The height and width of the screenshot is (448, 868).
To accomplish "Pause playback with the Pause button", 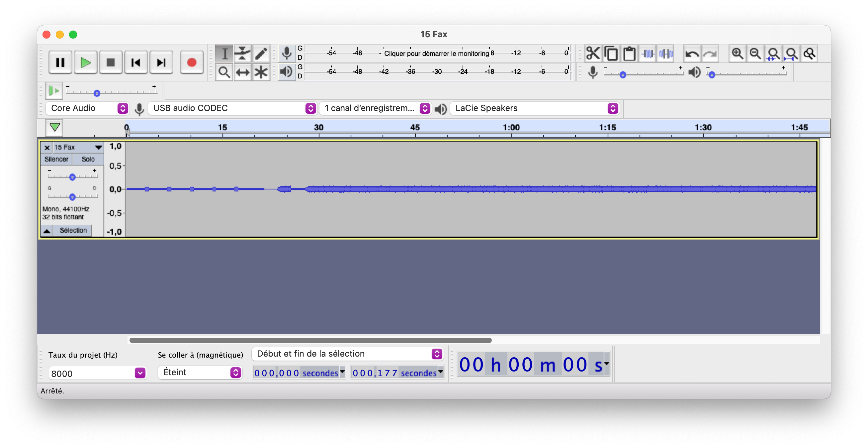I will (60, 62).
